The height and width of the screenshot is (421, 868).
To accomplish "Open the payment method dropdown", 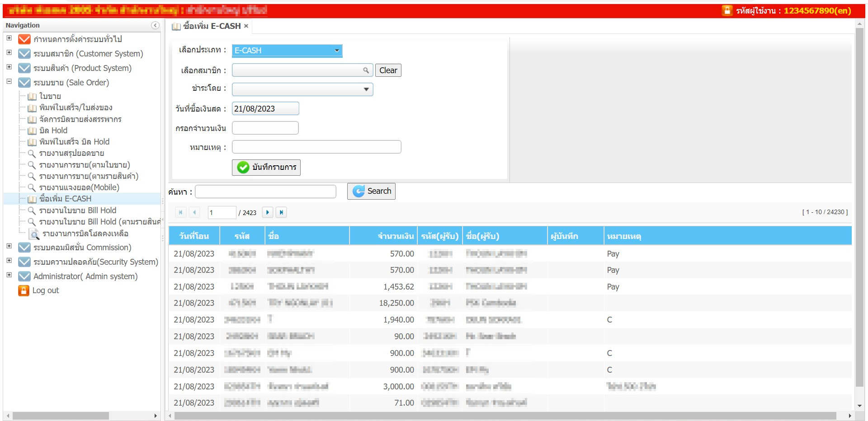I will 366,89.
